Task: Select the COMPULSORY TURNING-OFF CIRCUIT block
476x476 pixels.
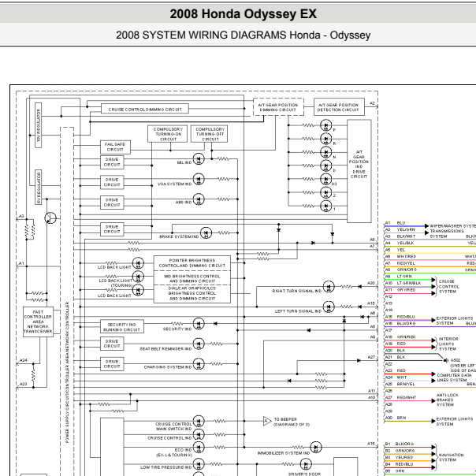Action: tap(209, 134)
